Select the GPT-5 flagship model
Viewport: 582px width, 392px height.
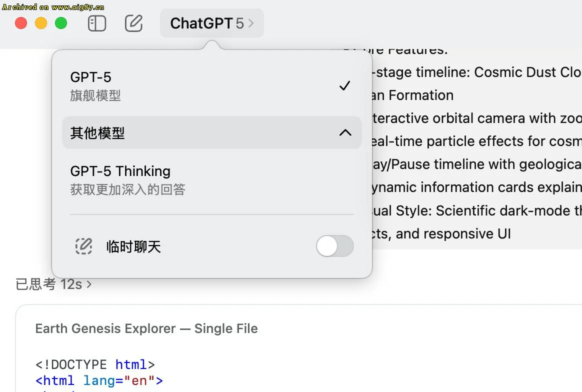click(211, 86)
